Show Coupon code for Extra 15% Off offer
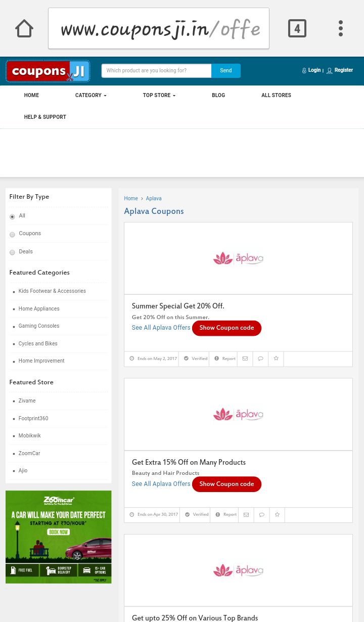Screen dimensions: 364x622 tap(226, 484)
